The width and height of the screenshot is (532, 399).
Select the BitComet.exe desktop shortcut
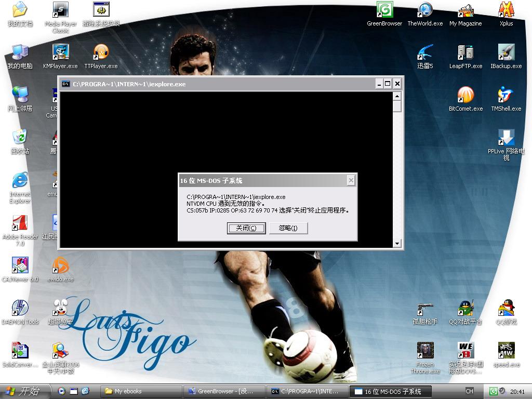tap(465, 96)
